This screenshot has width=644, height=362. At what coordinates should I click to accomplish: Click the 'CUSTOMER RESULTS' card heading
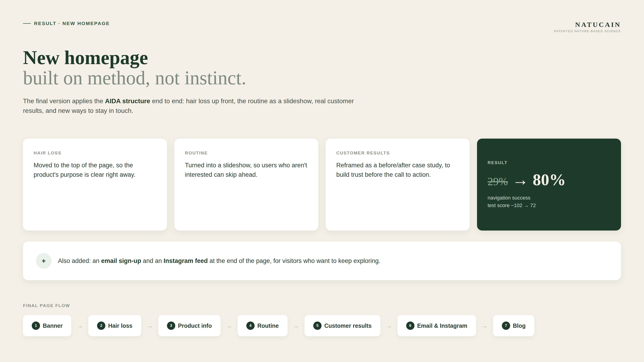[x=363, y=153]
